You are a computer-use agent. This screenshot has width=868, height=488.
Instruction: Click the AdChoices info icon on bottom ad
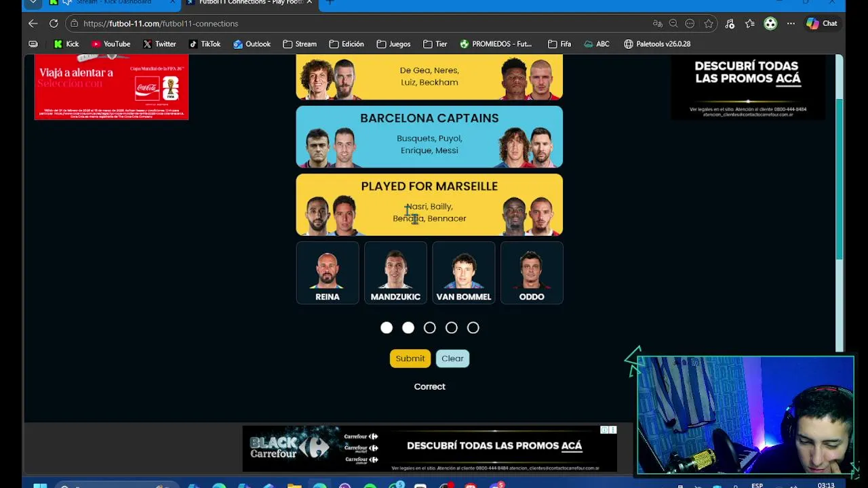click(x=604, y=430)
